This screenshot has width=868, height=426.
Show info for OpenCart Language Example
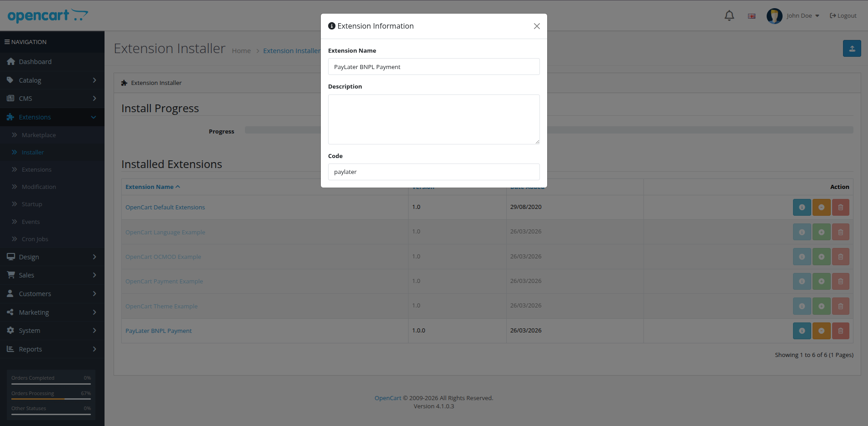coord(802,232)
